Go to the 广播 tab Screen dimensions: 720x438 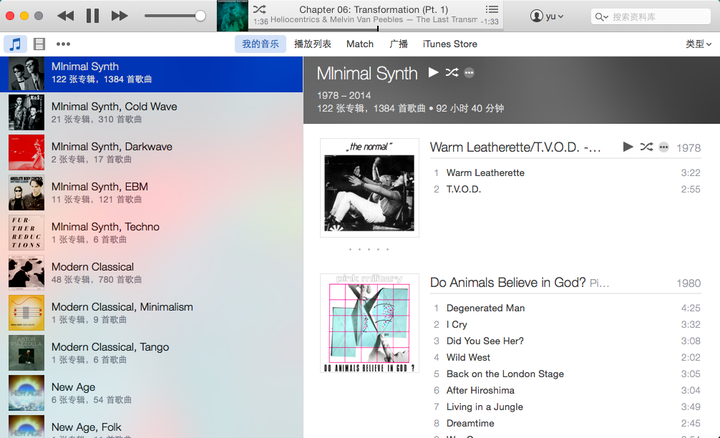click(x=398, y=44)
